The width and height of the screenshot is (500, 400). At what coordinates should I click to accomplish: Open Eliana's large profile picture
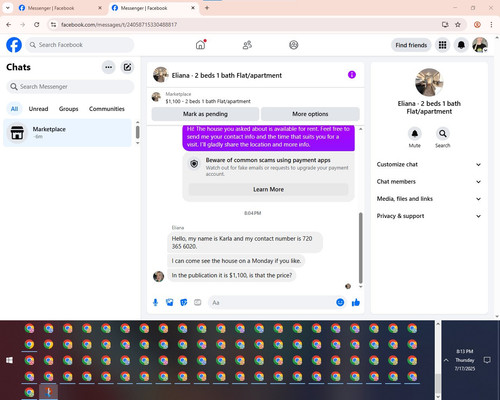click(x=429, y=82)
